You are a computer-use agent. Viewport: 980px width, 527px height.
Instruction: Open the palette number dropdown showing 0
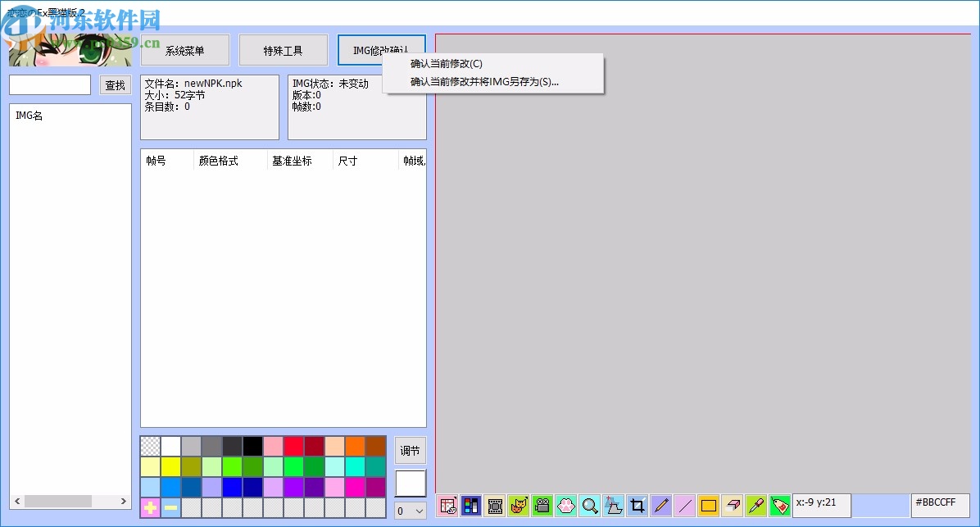(411, 511)
